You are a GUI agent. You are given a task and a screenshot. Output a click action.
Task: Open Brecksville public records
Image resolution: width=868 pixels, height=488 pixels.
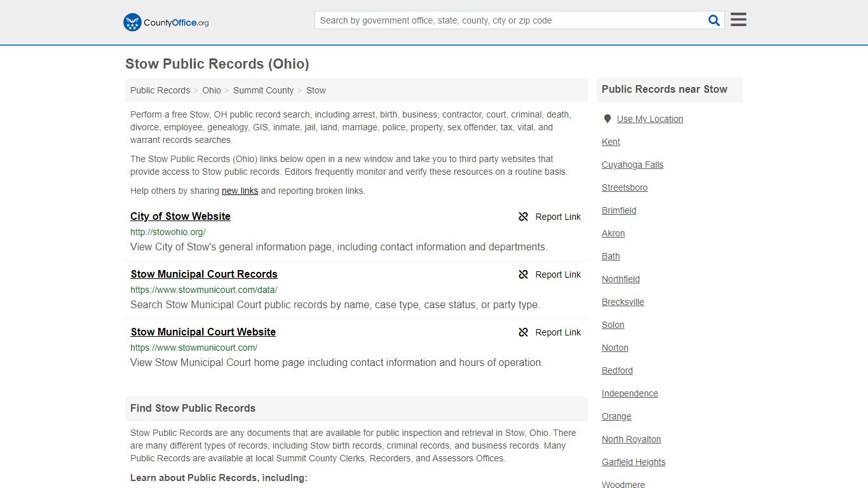[x=623, y=302]
